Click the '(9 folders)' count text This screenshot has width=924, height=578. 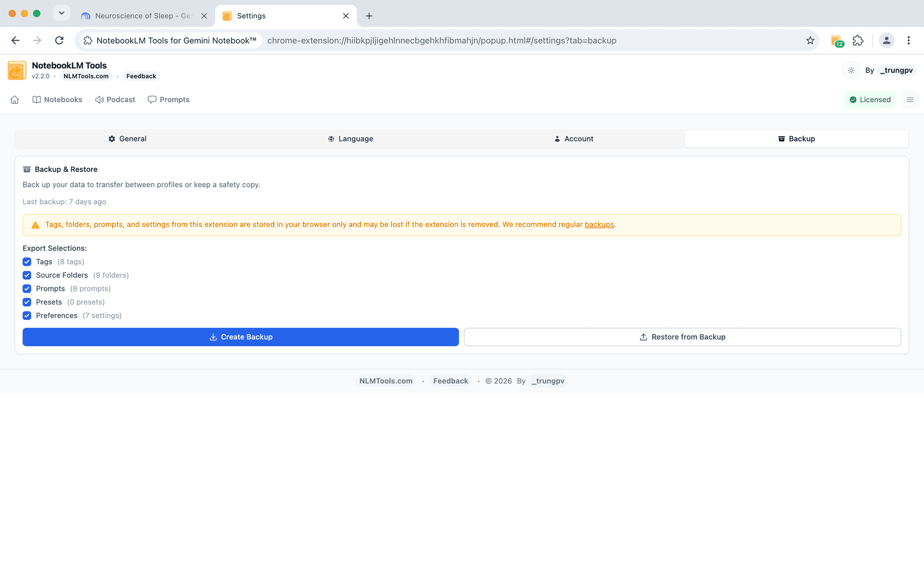pyautogui.click(x=111, y=275)
